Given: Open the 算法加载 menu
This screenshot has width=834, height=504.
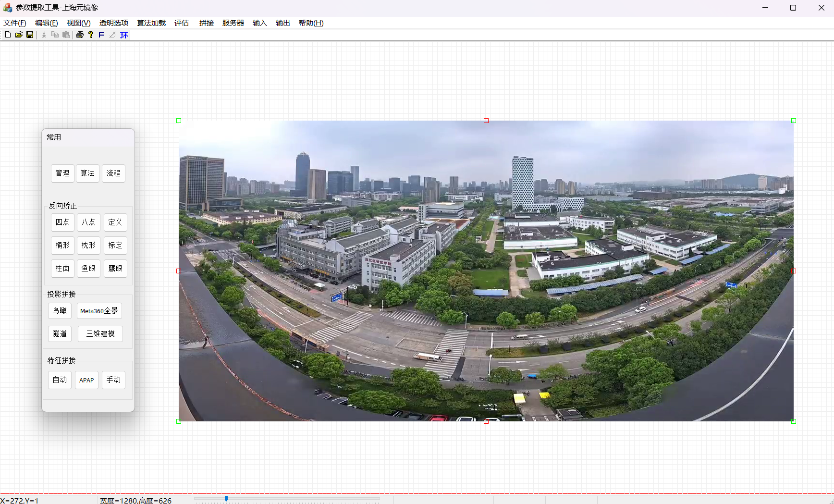Looking at the screenshot, I should tap(151, 23).
